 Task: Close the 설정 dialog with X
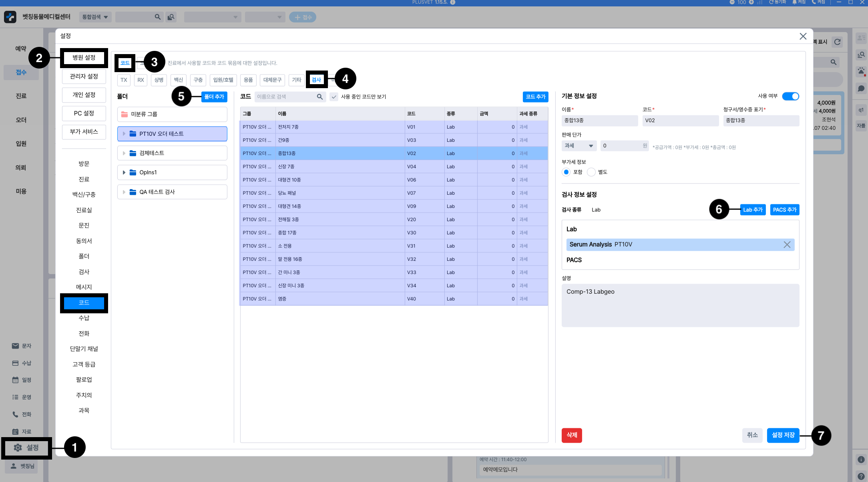803,36
